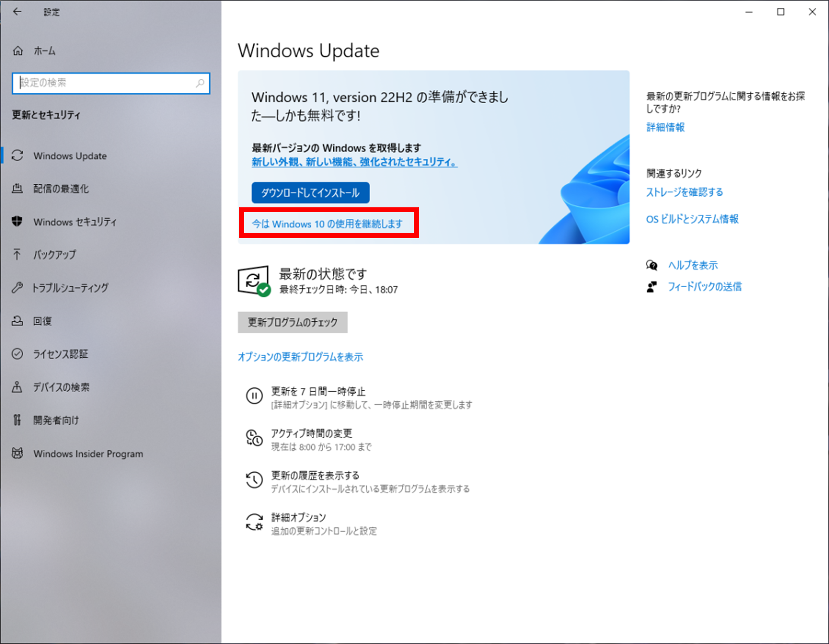Viewport: 829px width, 644px height.
Task: Click フィードバックの送信 link
Action: tap(704, 287)
